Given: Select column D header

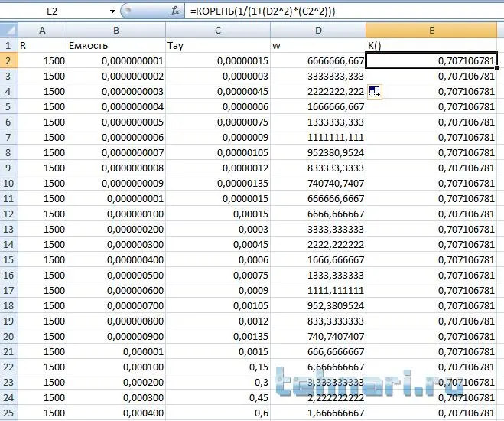Looking at the screenshot, I should 318,30.
